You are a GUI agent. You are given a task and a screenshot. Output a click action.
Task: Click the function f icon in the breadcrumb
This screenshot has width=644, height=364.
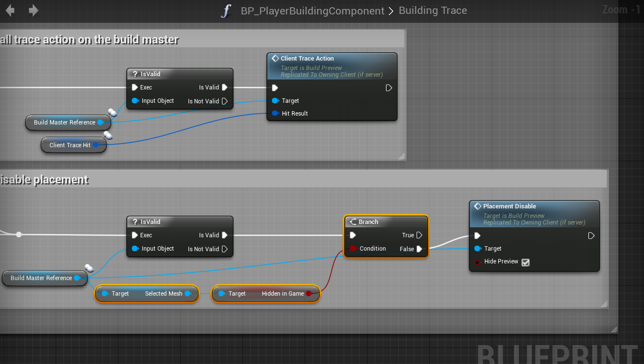226,10
